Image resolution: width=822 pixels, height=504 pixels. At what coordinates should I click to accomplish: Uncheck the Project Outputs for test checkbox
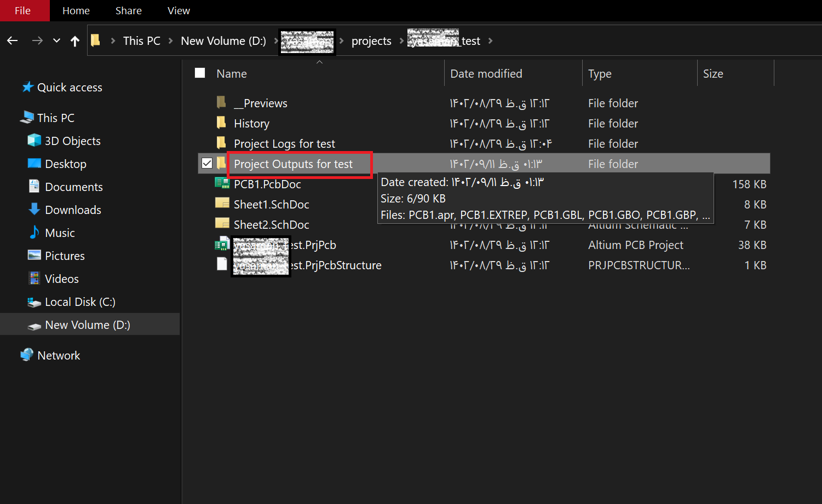[x=207, y=163]
